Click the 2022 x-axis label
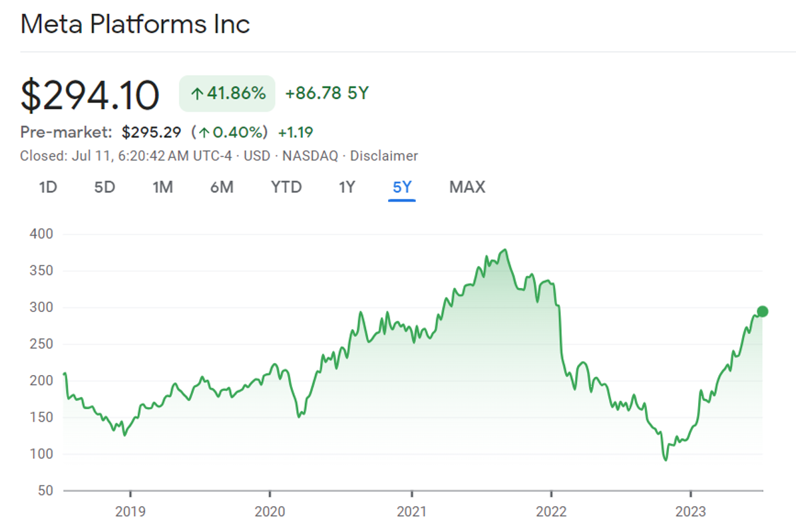Image resolution: width=796 pixels, height=532 pixels. 551,513
